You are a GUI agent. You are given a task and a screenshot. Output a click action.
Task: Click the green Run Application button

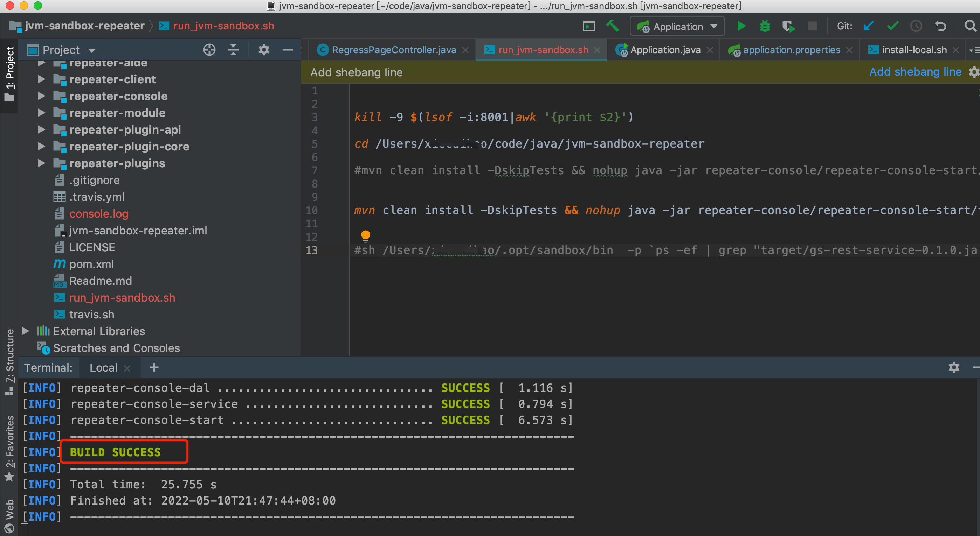pyautogui.click(x=741, y=26)
